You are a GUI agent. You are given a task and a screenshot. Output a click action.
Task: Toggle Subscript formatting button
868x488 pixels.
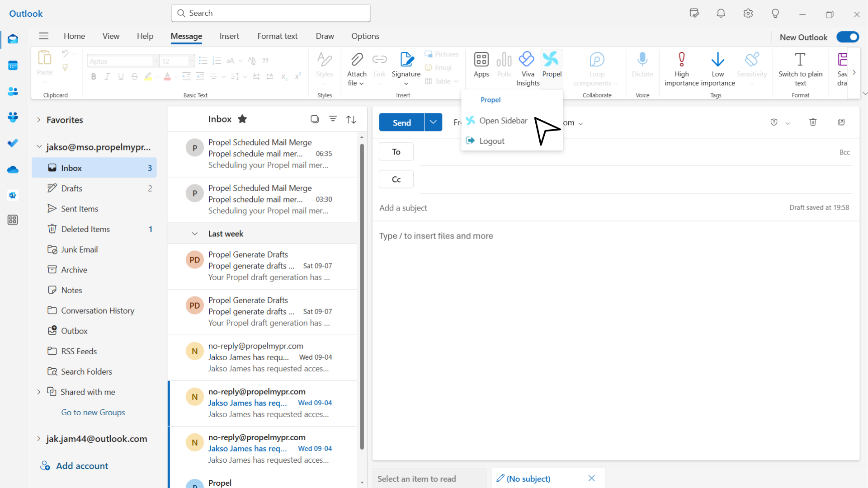click(x=284, y=77)
